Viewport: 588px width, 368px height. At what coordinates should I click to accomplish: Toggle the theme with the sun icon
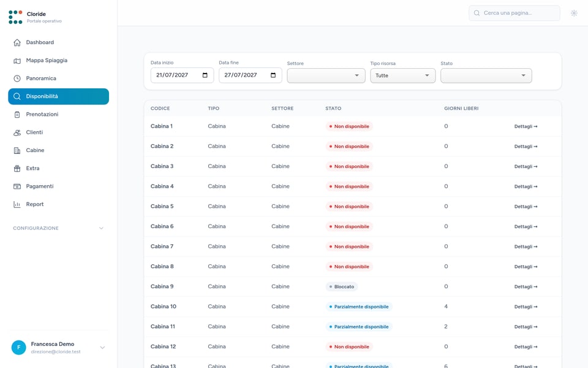pyautogui.click(x=574, y=13)
